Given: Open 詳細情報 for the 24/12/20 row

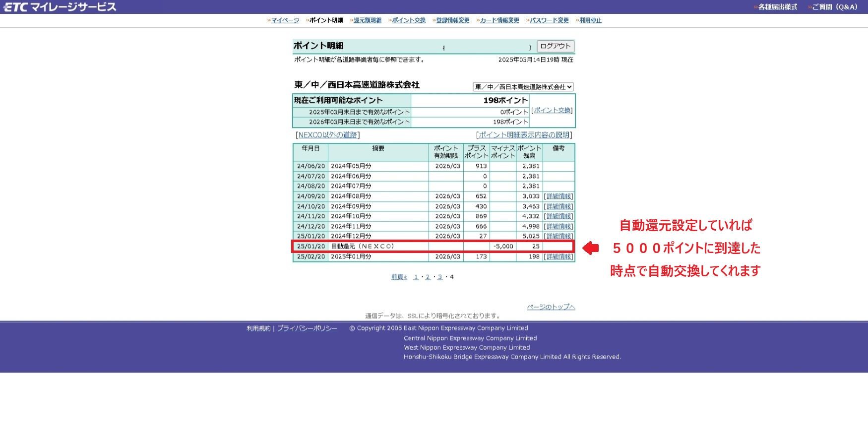Looking at the screenshot, I should tap(558, 226).
